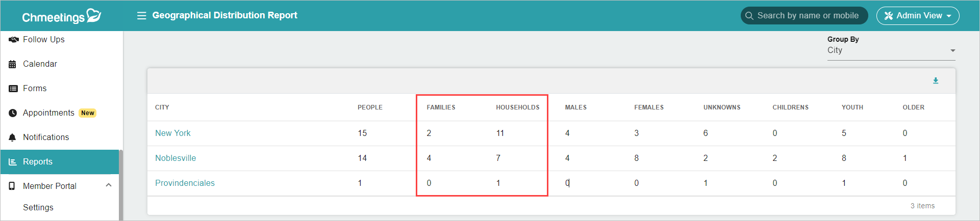Click Noblesville's households value 7
Screen dimensions: 980x221
point(498,158)
